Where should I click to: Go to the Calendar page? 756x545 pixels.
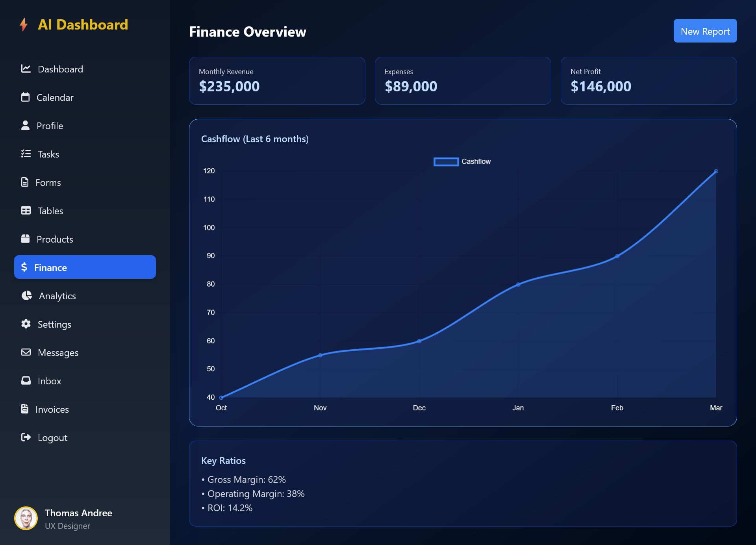(x=85, y=98)
